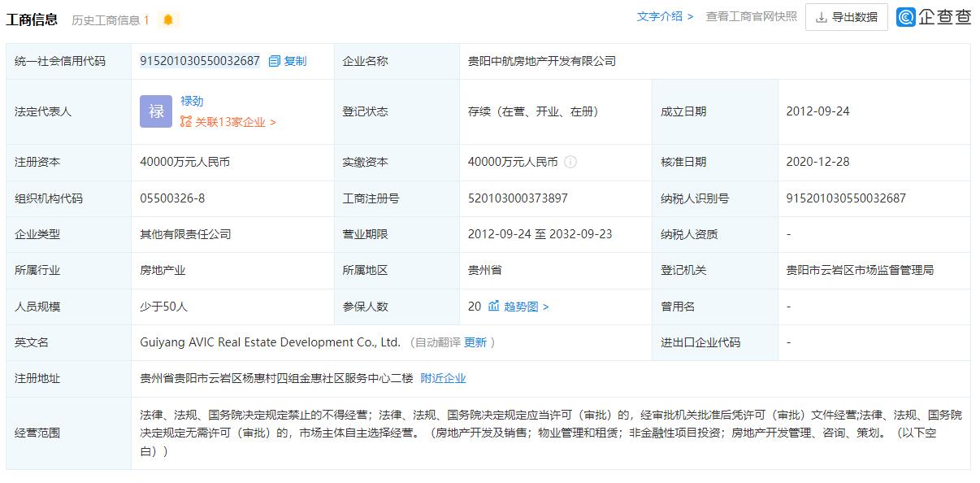The width and height of the screenshot is (980, 483).
Task: Click the 附近企业 link
Action: pos(441,378)
